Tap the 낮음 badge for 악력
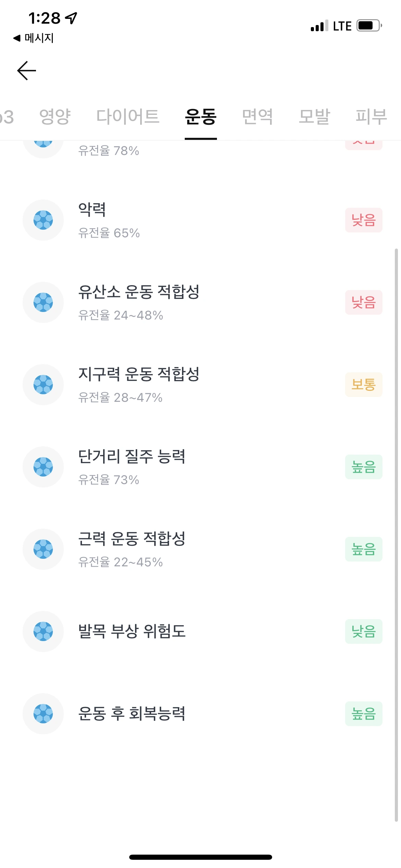Viewport: 401px width, 868px height. [364, 220]
